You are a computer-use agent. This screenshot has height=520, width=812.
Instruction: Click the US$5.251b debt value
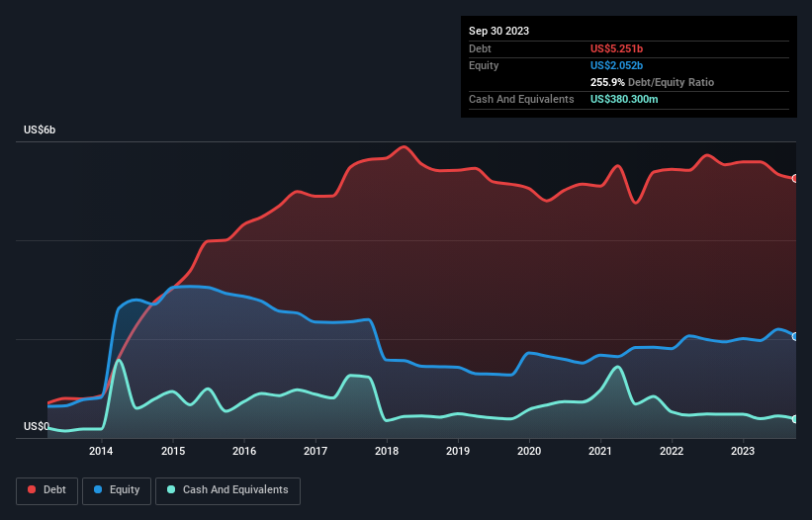point(616,48)
